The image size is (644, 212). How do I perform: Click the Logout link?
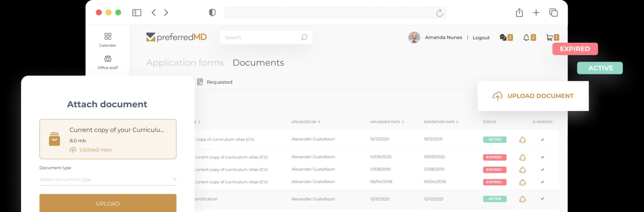(x=481, y=37)
